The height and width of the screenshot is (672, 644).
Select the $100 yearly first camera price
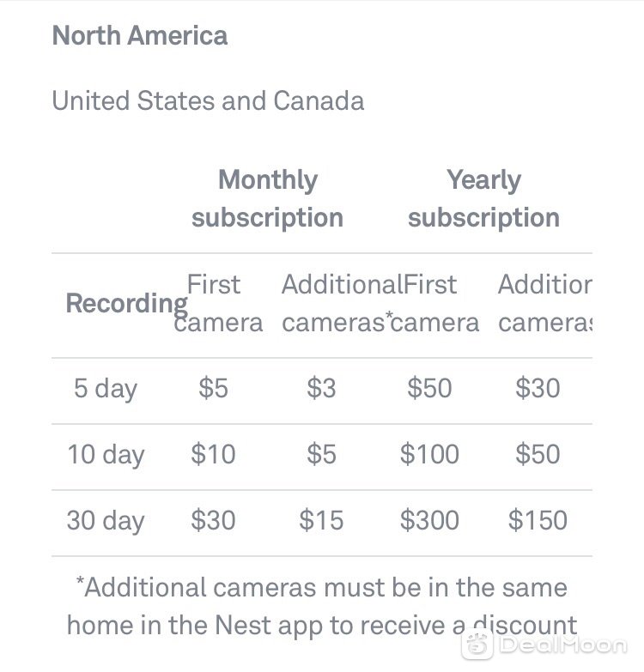[429, 454]
